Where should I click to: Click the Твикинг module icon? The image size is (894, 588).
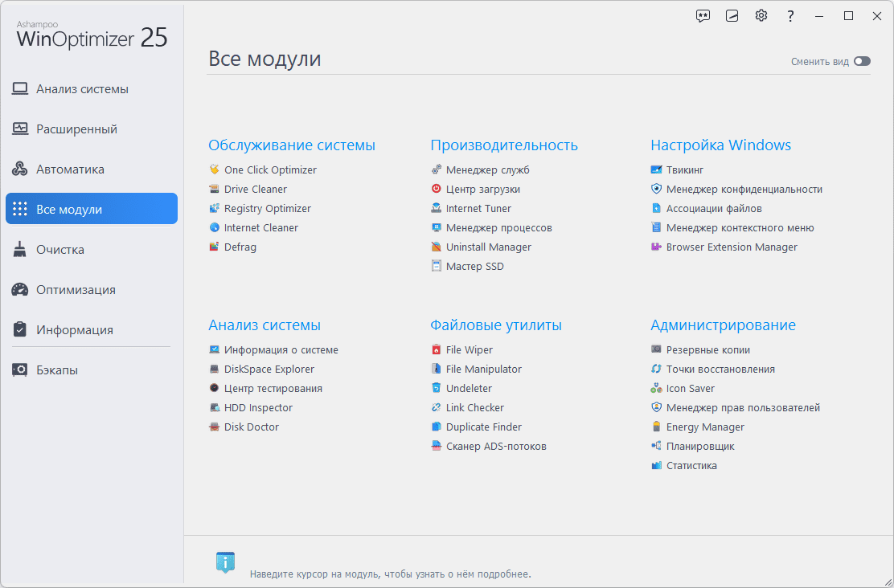tap(656, 169)
